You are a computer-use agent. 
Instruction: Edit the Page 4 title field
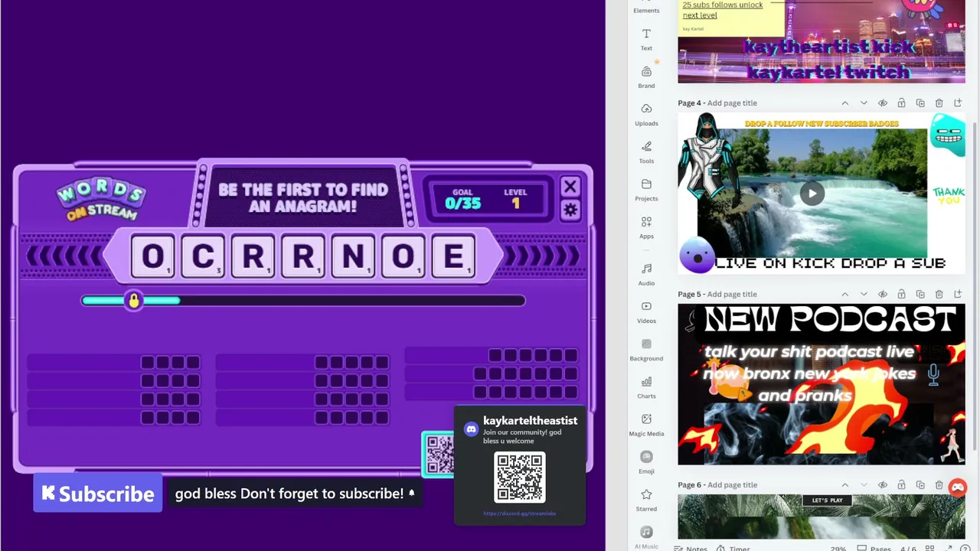click(732, 103)
